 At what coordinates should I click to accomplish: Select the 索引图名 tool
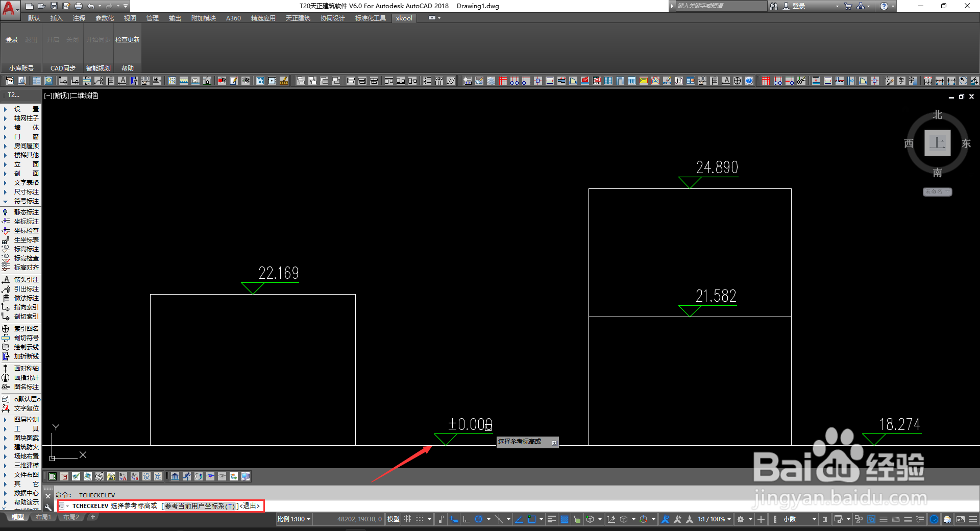pyautogui.click(x=20, y=329)
